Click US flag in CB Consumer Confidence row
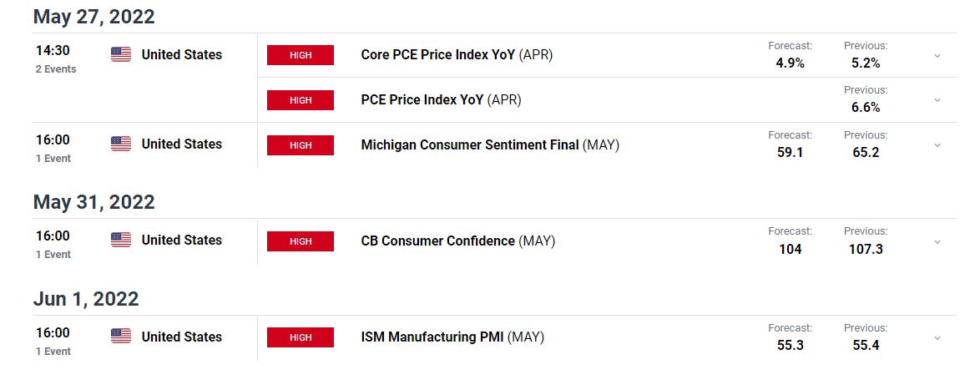 point(121,241)
